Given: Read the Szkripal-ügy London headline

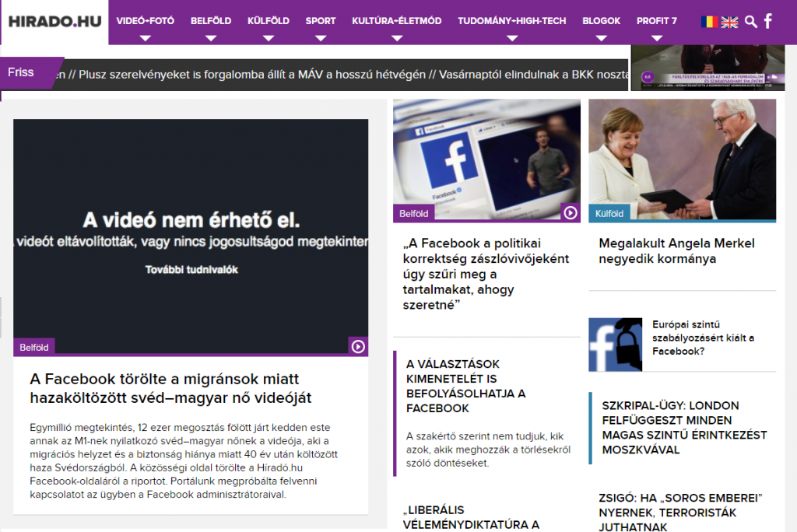Looking at the screenshot, I should (x=684, y=427).
